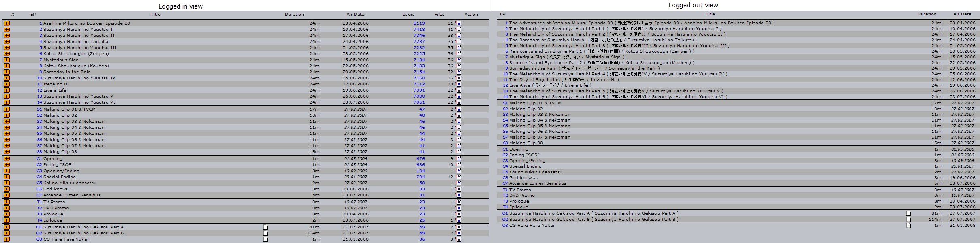Screen dimensions: 980x243
Task: Click action icon for episode 7 Mysterious Sign
Action: tap(459, 60)
